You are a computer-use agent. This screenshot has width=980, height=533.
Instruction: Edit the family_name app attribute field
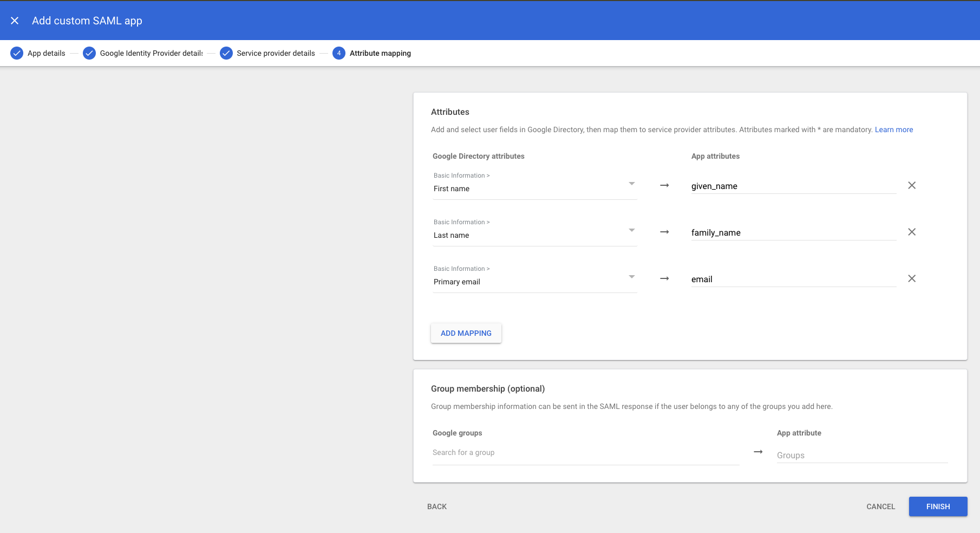pyautogui.click(x=794, y=232)
